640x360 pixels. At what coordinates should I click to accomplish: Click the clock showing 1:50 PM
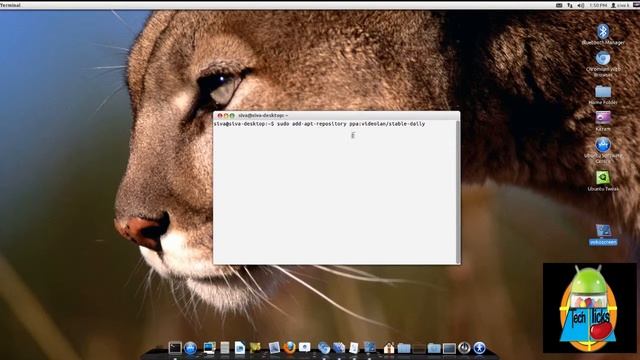tap(598, 5)
